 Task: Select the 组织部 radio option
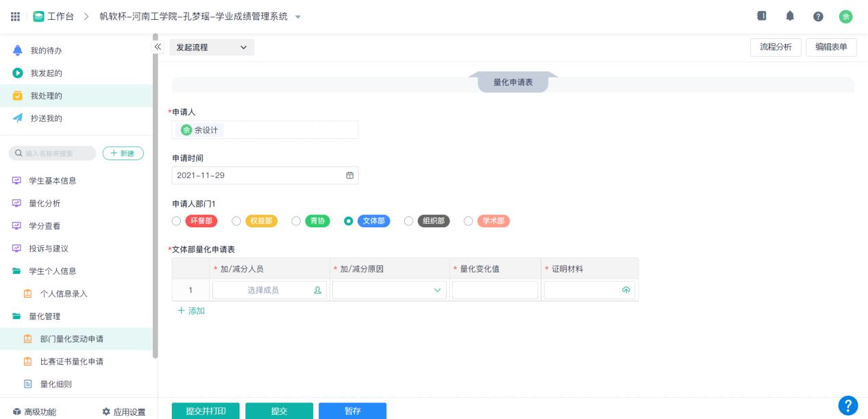(x=409, y=221)
